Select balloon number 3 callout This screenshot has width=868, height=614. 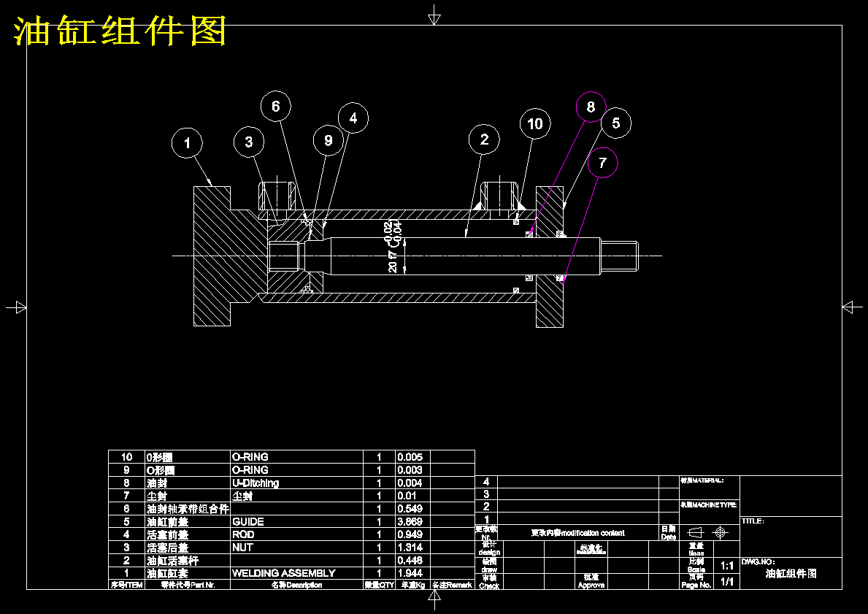pyautogui.click(x=248, y=142)
